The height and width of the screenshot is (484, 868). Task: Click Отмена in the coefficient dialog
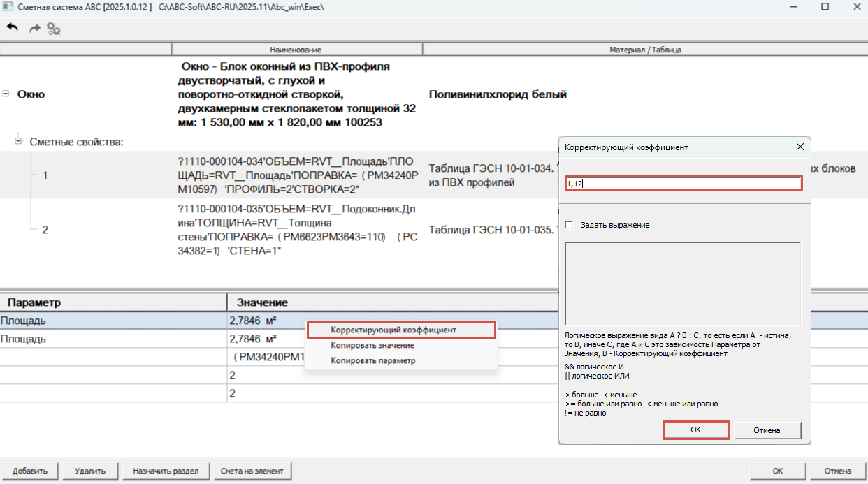[767, 430]
